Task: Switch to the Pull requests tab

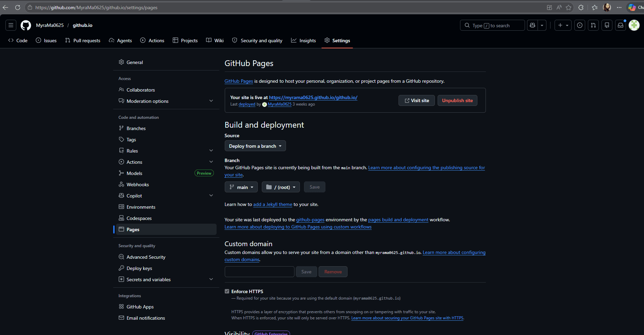Action: point(83,41)
